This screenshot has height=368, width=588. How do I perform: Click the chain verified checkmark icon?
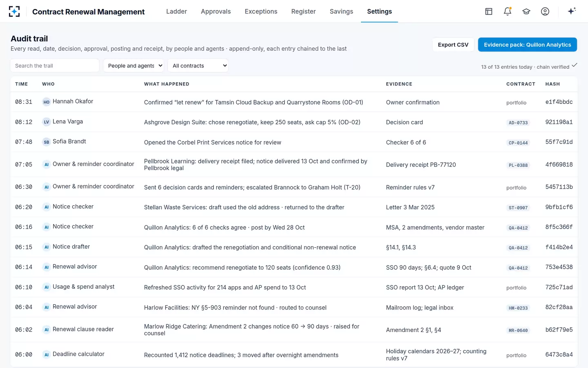point(575,65)
